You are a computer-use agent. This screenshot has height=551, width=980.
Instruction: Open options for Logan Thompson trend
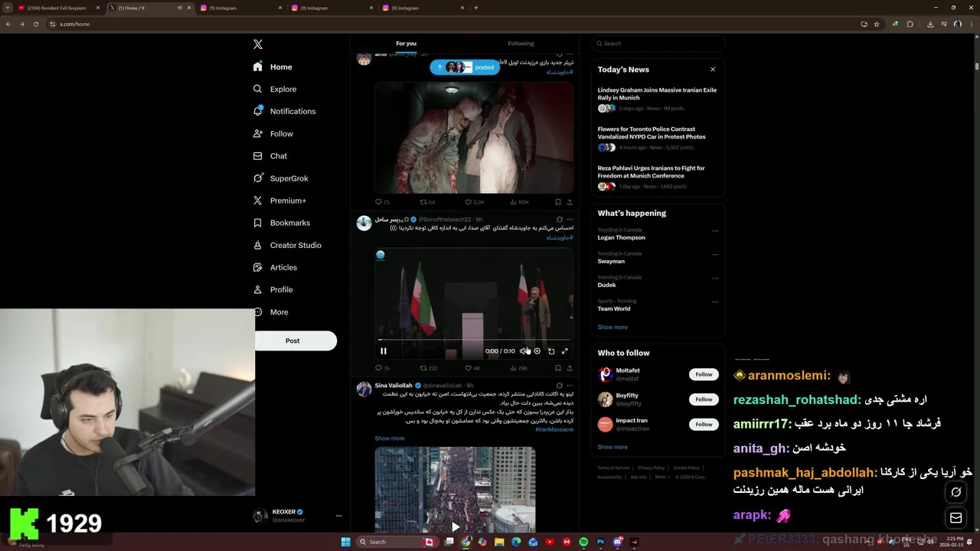pyautogui.click(x=715, y=231)
